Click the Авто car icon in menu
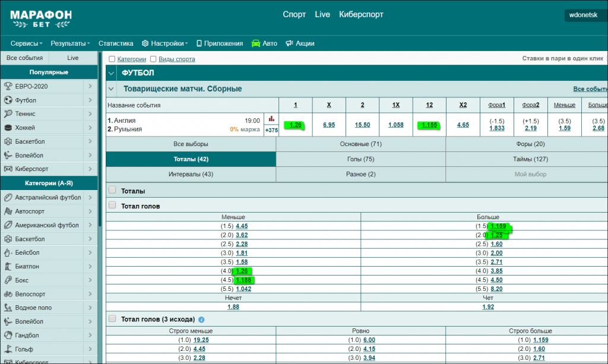This screenshot has height=364, width=608. click(x=256, y=43)
